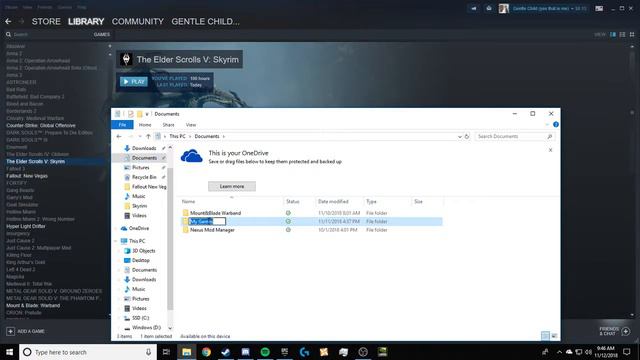Open the Steam LIBRARY tab
640x360 pixels.
pos(86,21)
